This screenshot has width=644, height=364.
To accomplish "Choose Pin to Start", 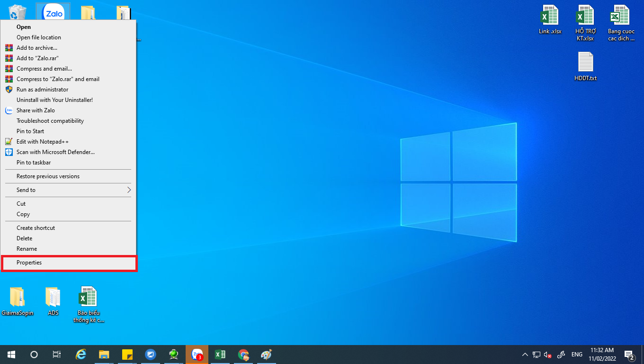I will (x=68, y=131).
